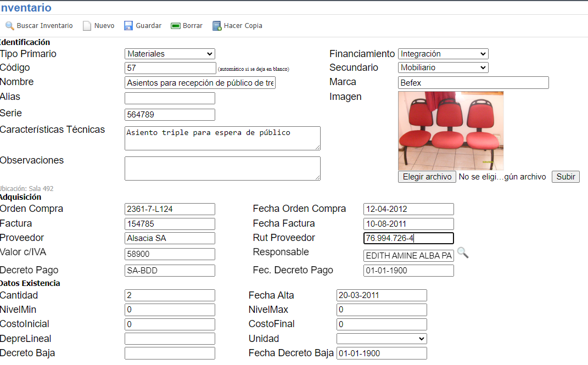The width and height of the screenshot is (588, 365).
Task: Select the Nuevo blank-page icon
Action: tap(86, 25)
